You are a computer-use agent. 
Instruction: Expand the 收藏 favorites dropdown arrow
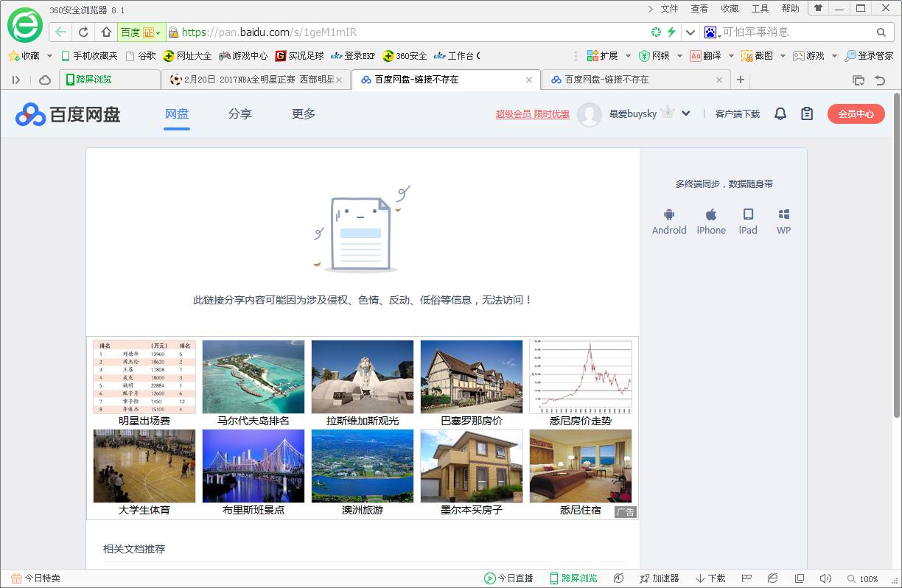[x=49, y=56]
